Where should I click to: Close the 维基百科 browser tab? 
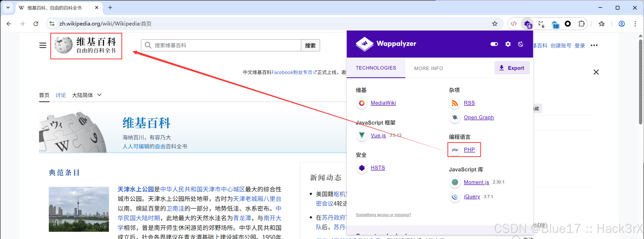[x=97, y=8]
